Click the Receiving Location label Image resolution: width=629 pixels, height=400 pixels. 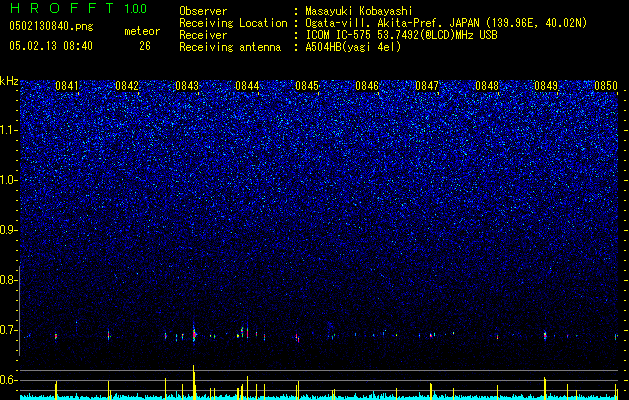coord(233,23)
